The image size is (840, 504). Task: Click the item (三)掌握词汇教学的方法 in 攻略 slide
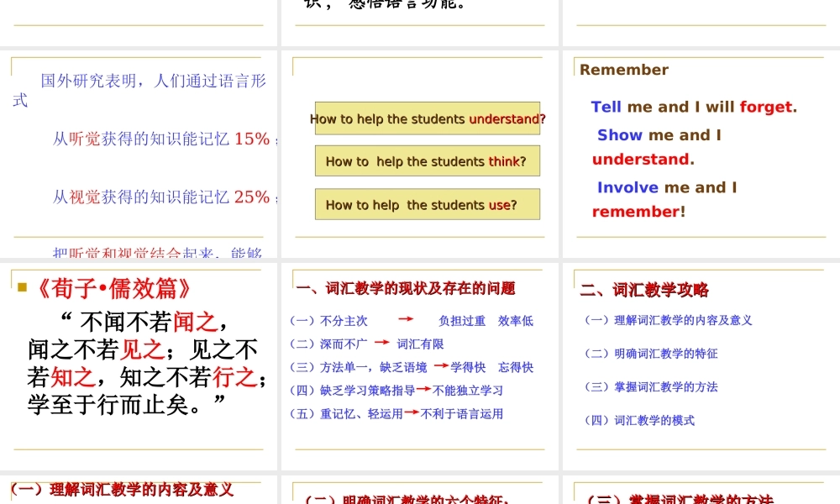tap(651, 386)
